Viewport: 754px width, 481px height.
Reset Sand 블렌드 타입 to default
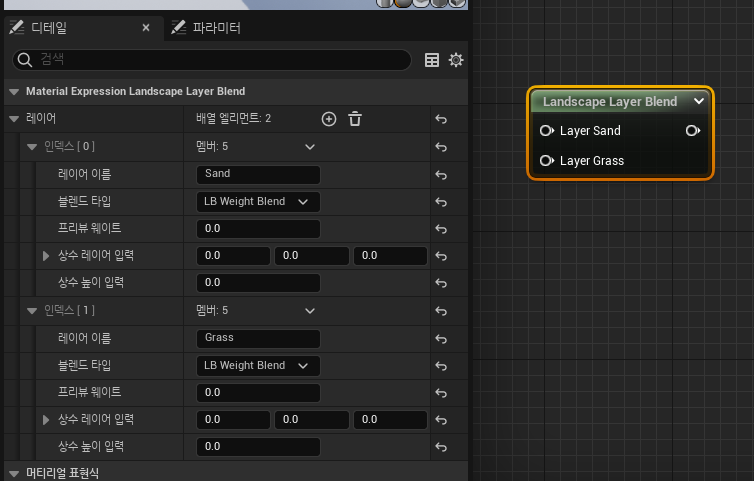[x=441, y=202]
